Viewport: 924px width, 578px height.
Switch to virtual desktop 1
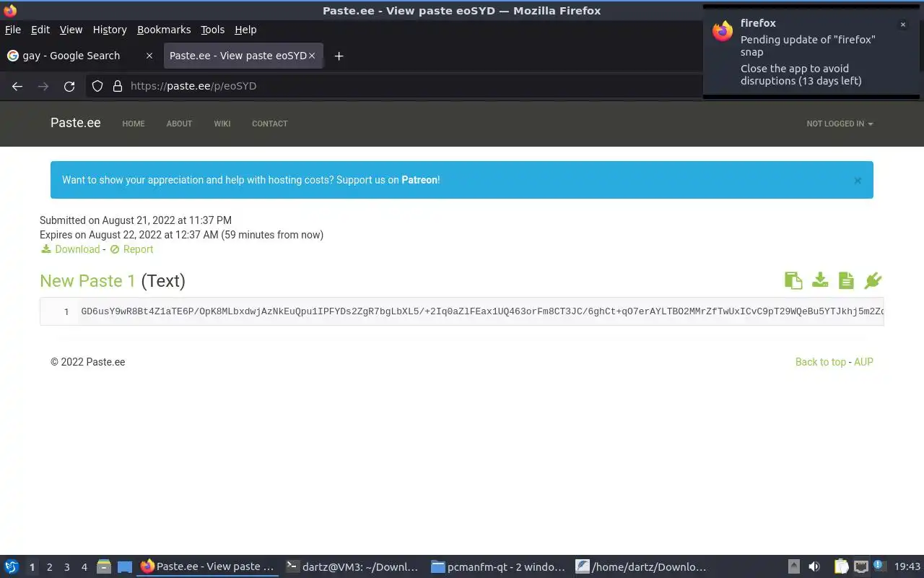[x=32, y=567]
